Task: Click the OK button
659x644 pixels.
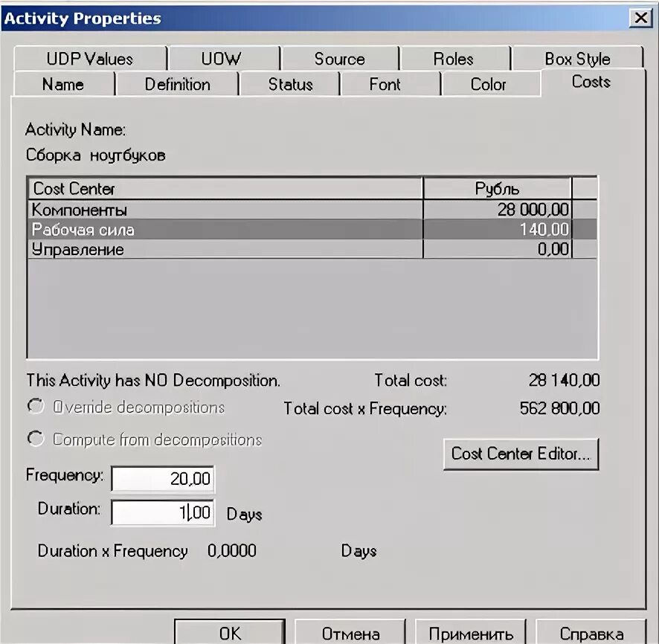Action: point(229,631)
